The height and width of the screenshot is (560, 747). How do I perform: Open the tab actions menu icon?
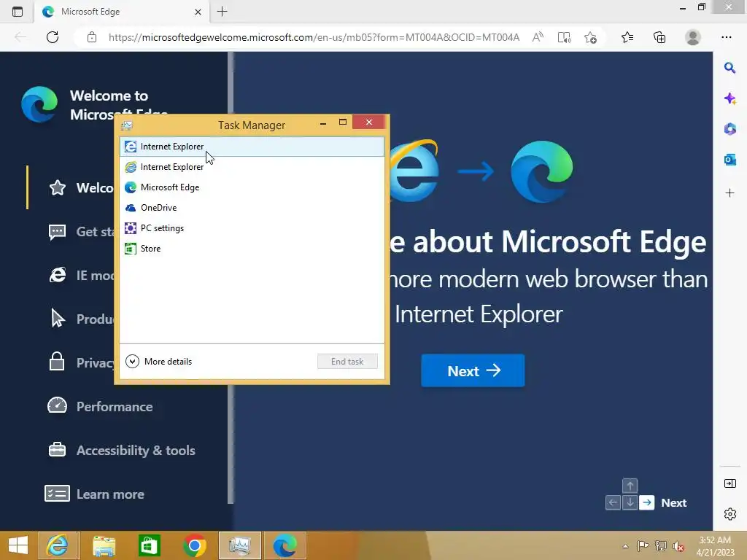[x=18, y=12]
